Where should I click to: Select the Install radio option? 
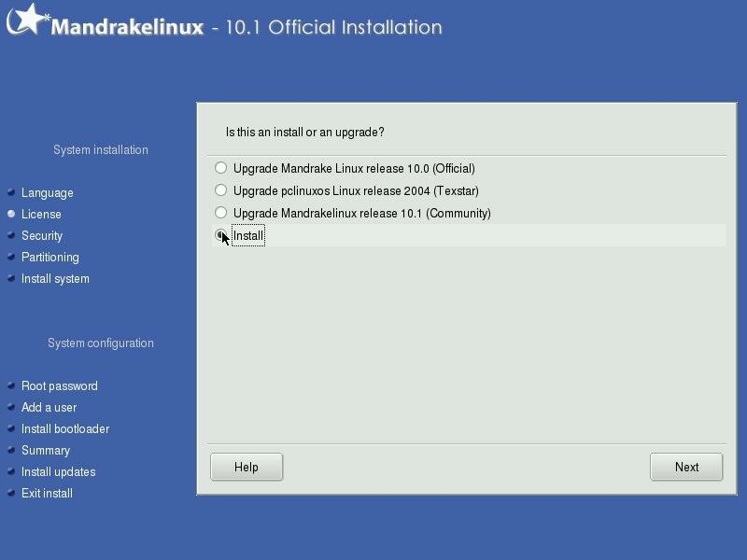click(221, 235)
